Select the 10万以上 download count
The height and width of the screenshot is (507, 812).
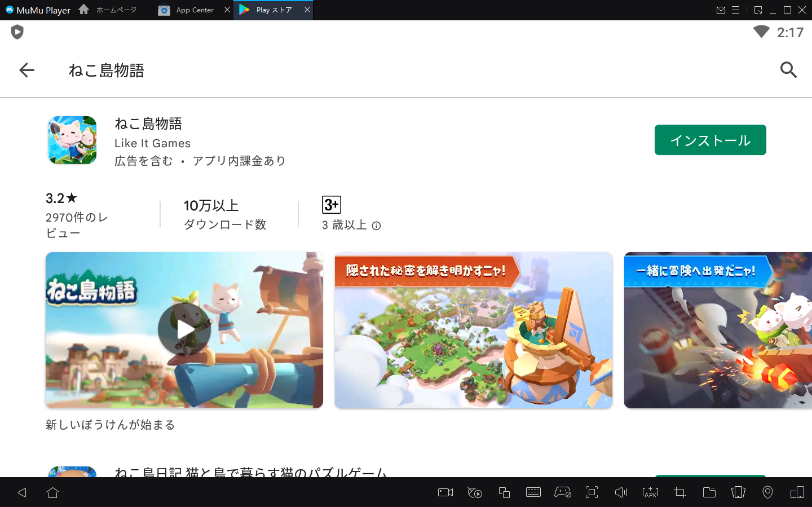(x=211, y=206)
